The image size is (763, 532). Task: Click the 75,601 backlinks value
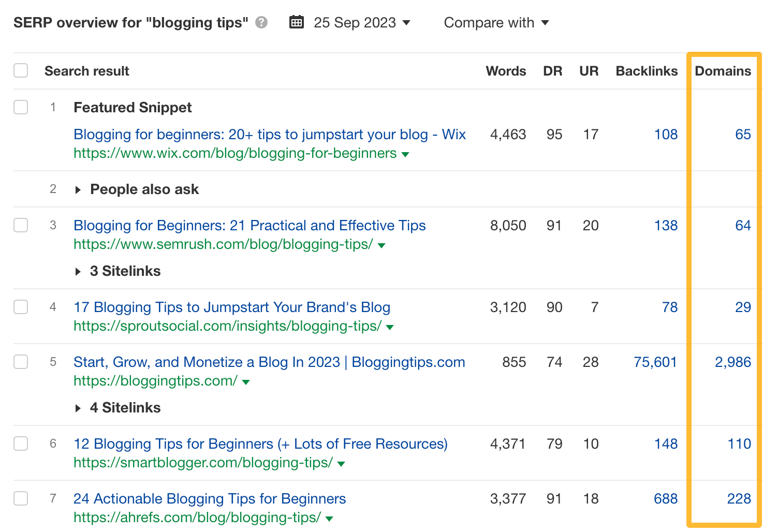(x=654, y=362)
